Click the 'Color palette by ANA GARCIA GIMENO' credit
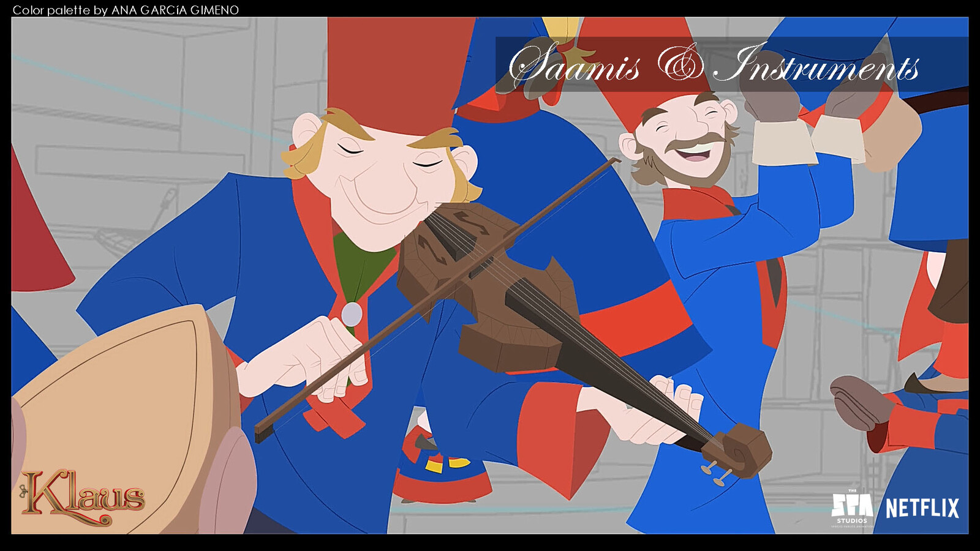 (126, 10)
